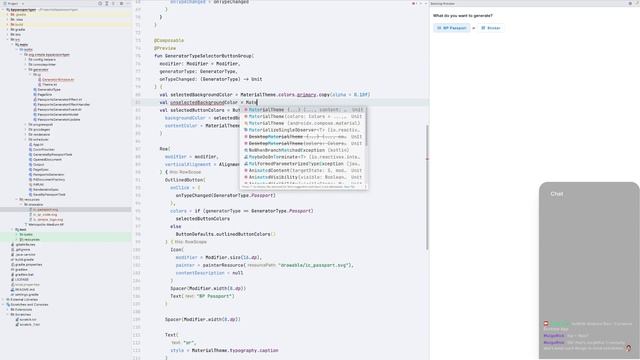Choose AnimatedVisibility completion suggestion

pos(303,177)
